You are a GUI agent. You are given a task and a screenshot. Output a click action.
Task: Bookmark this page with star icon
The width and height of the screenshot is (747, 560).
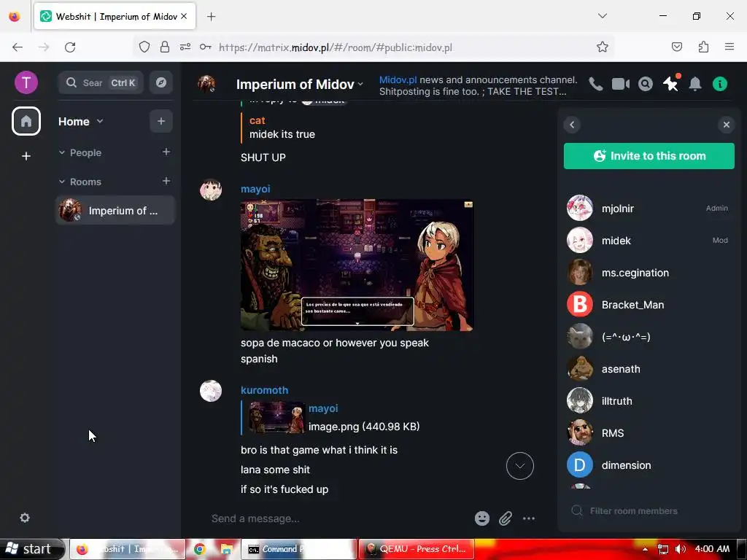(x=602, y=47)
